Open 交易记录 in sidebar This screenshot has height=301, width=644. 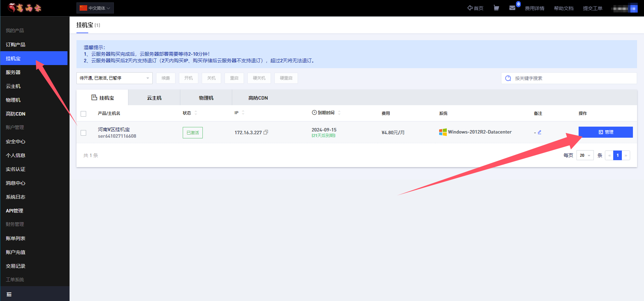[16, 266]
